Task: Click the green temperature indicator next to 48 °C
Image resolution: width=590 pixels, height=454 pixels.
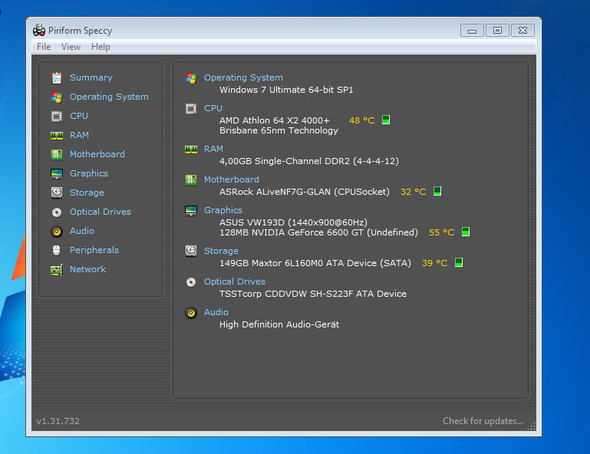Action: (x=386, y=120)
